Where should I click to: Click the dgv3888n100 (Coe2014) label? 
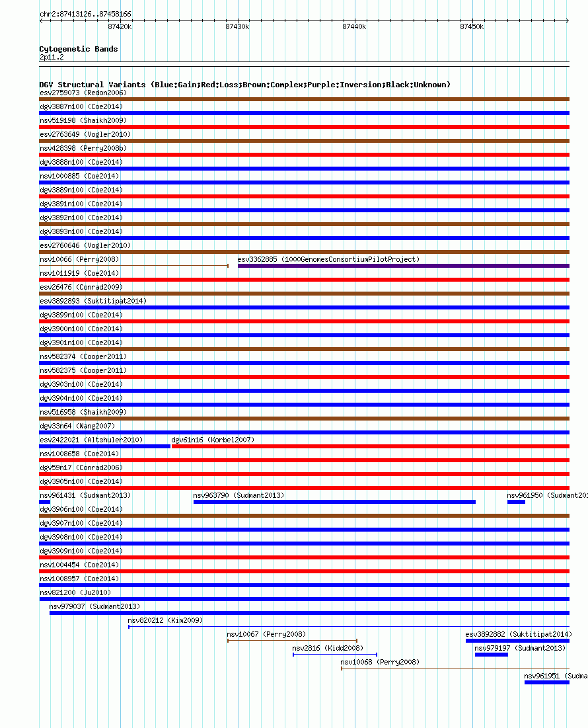81,163
